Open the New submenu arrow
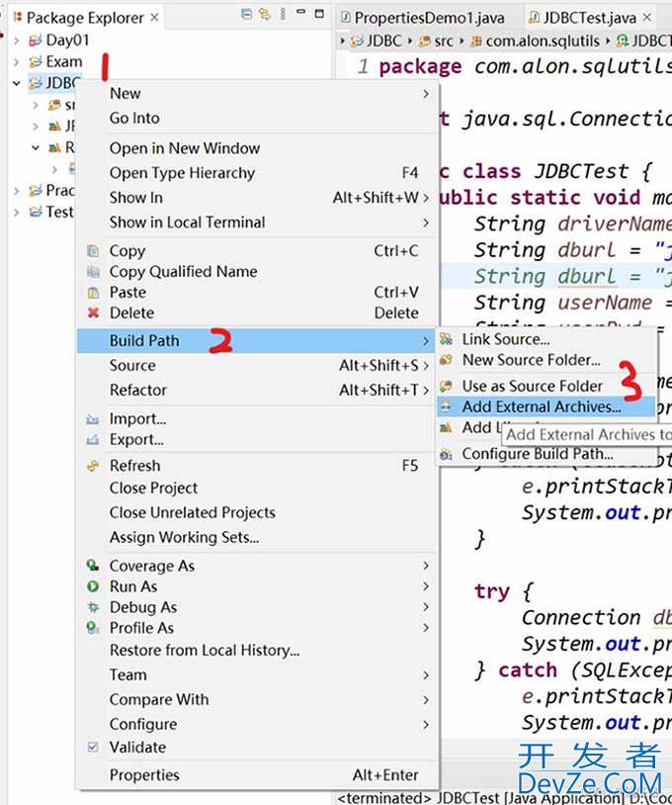Screen dimensions: 672x805 426,94
